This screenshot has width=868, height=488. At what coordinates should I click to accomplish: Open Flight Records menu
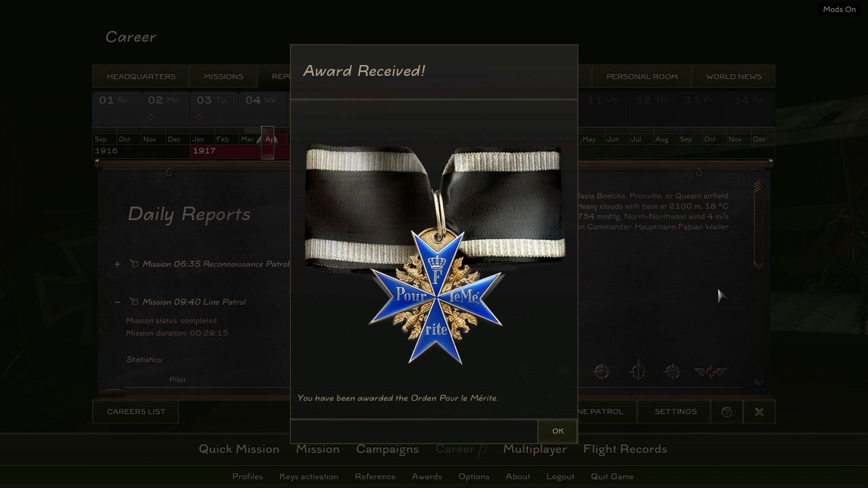click(x=625, y=449)
